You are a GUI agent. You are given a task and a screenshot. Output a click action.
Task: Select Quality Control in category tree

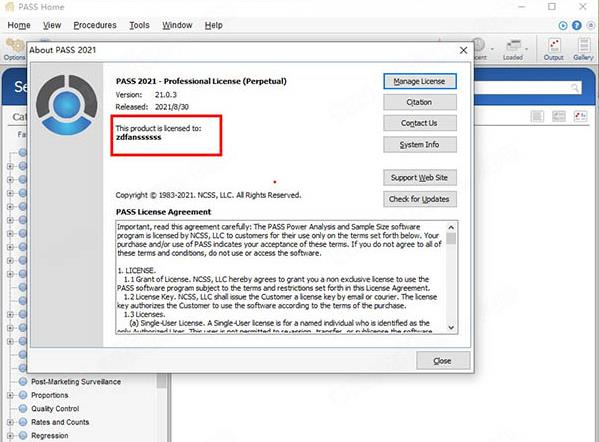[55, 408]
